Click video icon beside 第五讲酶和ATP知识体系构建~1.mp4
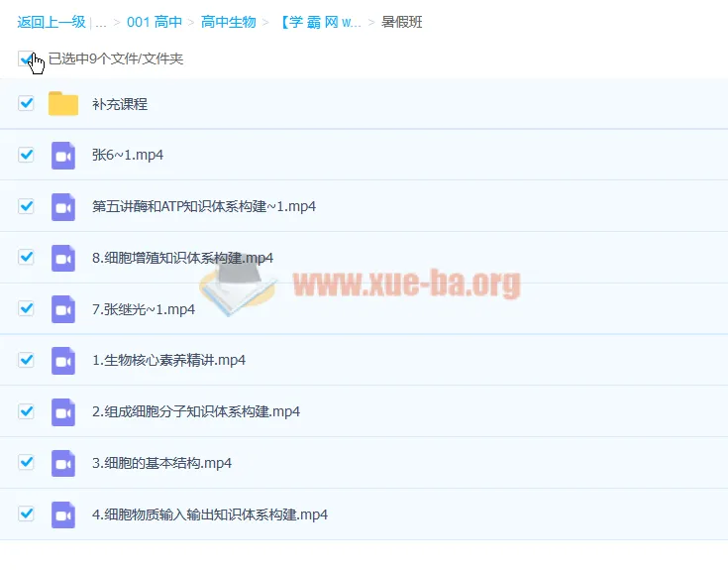The width and height of the screenshot is (728, 570). [x=63, y=207]
